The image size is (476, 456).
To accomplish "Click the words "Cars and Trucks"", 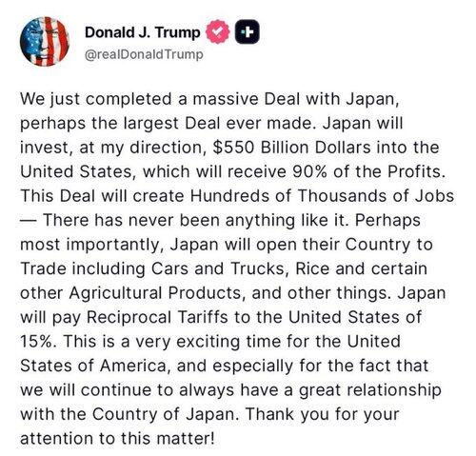I will 217,268.
